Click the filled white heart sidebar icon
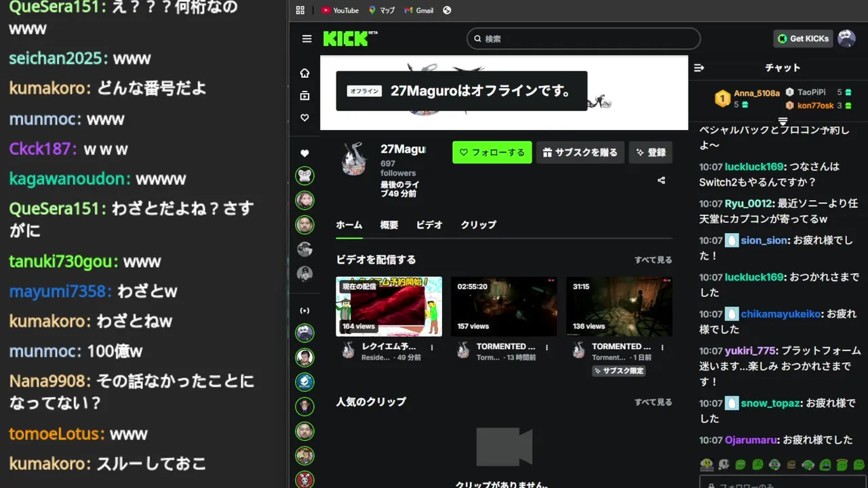 point(304,153)
